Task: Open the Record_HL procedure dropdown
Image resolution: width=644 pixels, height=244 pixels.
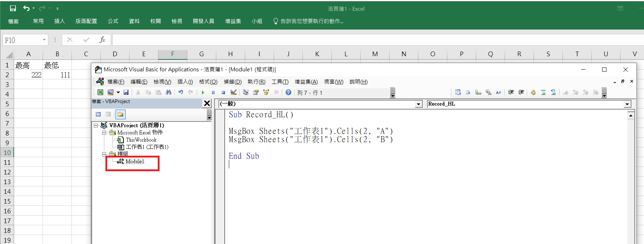Action: [x=627, y=104]
